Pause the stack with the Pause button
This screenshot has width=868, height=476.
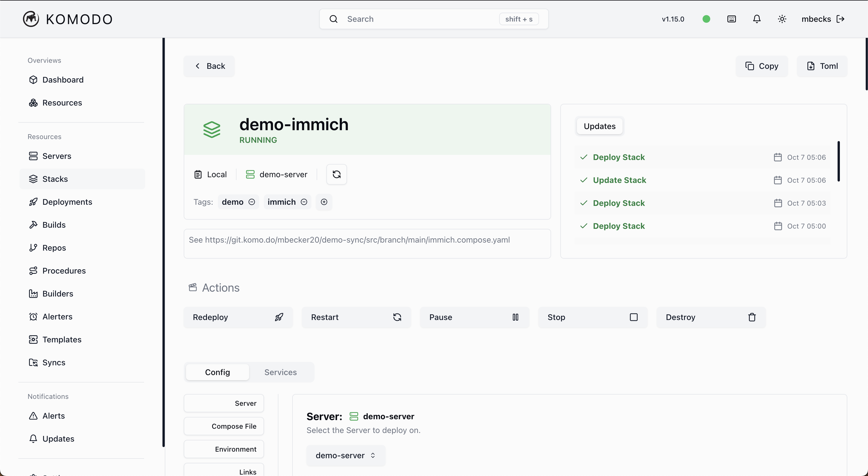pos(474,317)
